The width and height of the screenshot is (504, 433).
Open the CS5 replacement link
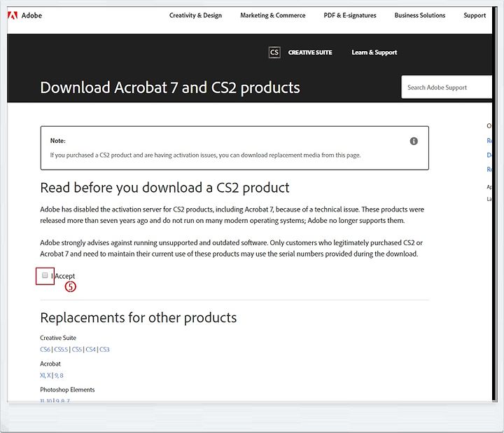77,350
